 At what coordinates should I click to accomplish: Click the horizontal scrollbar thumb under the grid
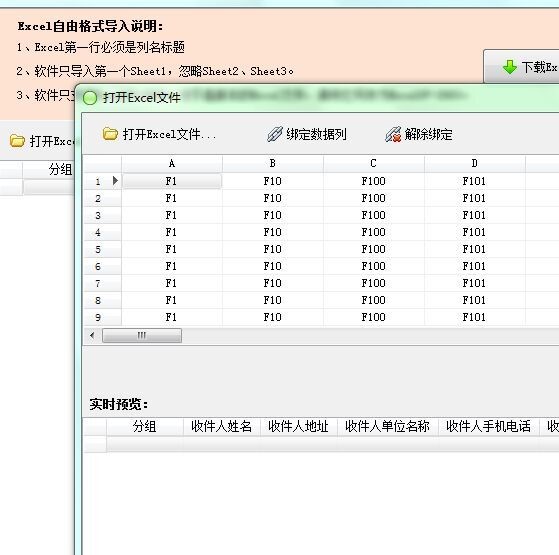[x=142, y=335]
